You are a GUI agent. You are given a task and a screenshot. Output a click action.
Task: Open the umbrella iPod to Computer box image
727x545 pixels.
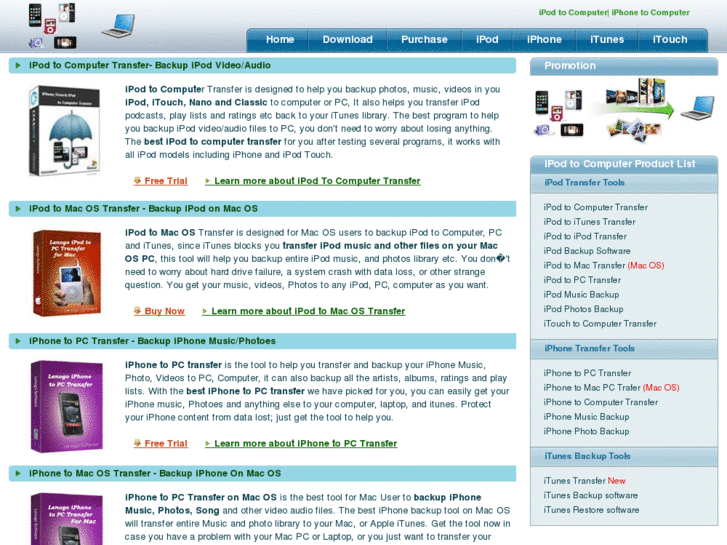click(x=64, y=131)
